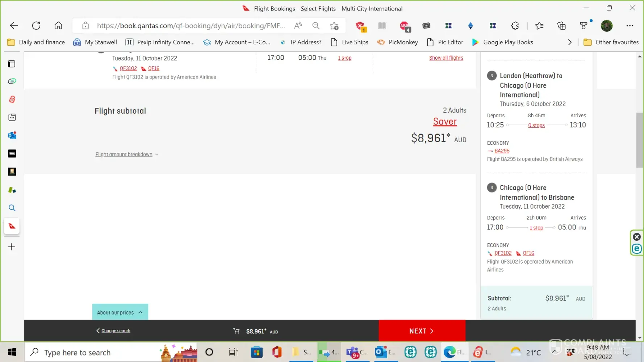Open the Live Ships bookmark
The width and height of the screenshot is (644, 362).
[349, 42]
